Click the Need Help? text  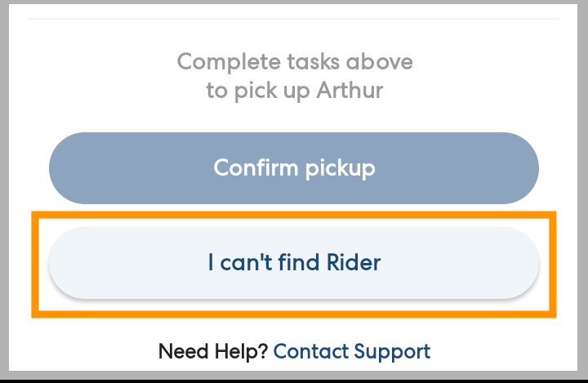(x=214, y=352)
